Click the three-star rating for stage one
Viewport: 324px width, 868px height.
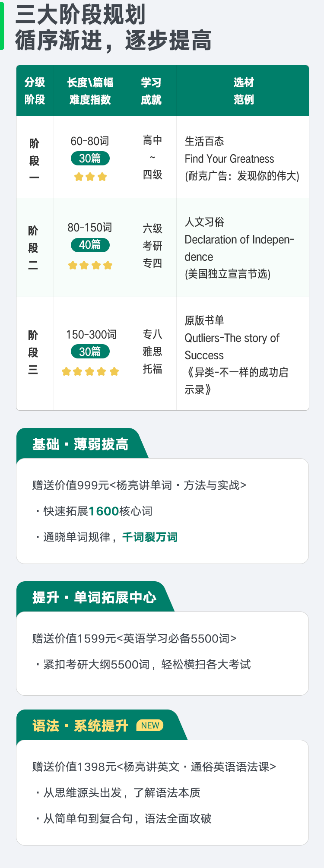tap(90, 177)
